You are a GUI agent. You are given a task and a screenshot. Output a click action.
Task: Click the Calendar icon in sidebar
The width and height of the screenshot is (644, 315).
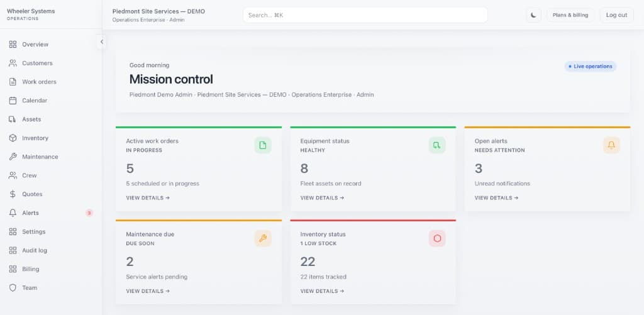click(x=13, y=101)
